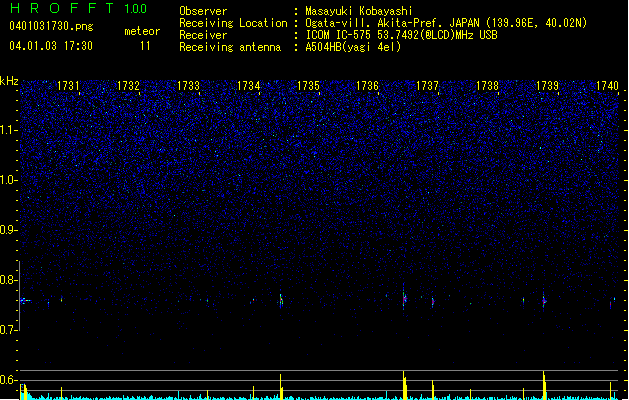Select observer name Masayuki Kobayashi

pyautogui.click(x=359, y=11)
